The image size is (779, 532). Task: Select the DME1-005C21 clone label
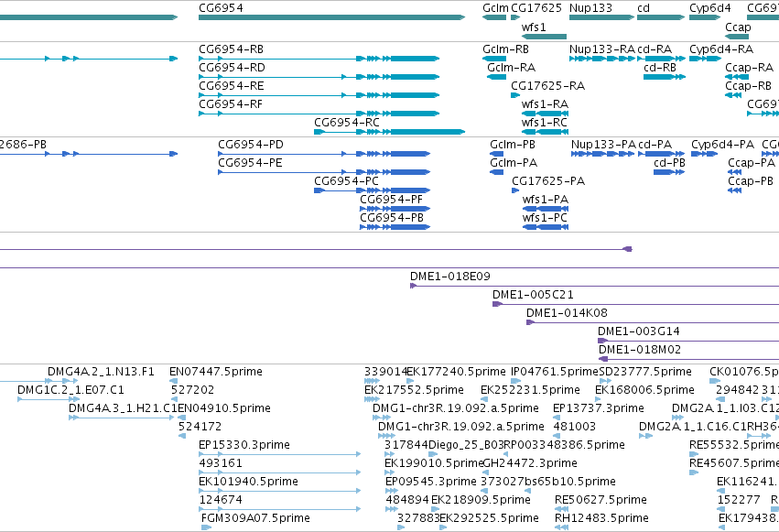[x=533, y=295]
